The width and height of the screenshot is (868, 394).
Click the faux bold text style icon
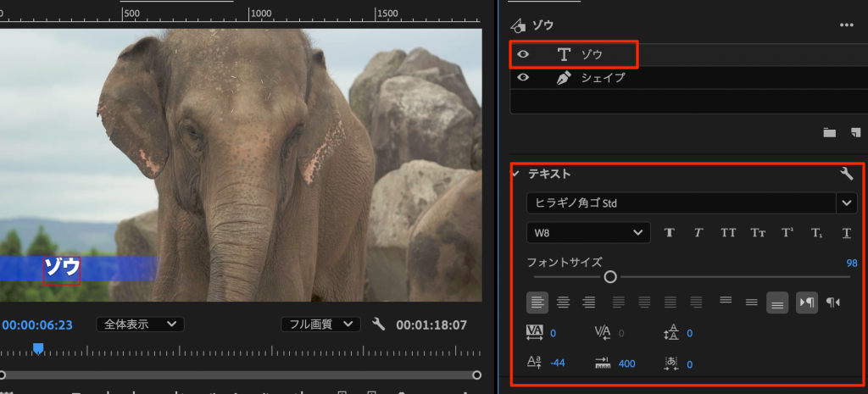[669, 232]
